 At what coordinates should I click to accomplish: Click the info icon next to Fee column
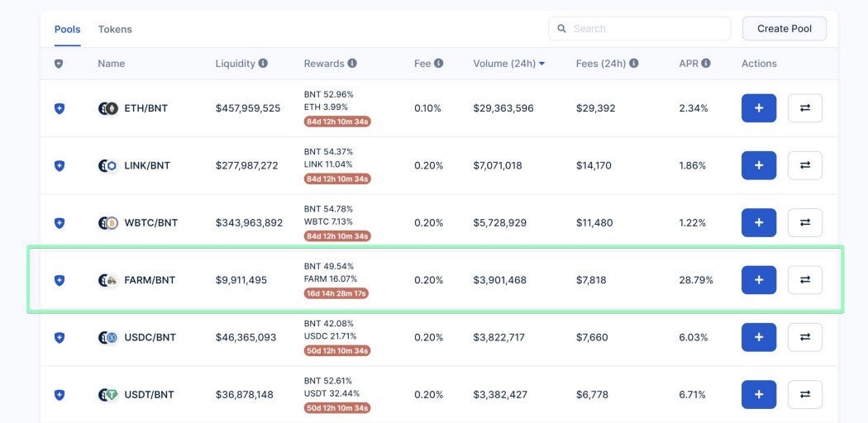point(438,64)
